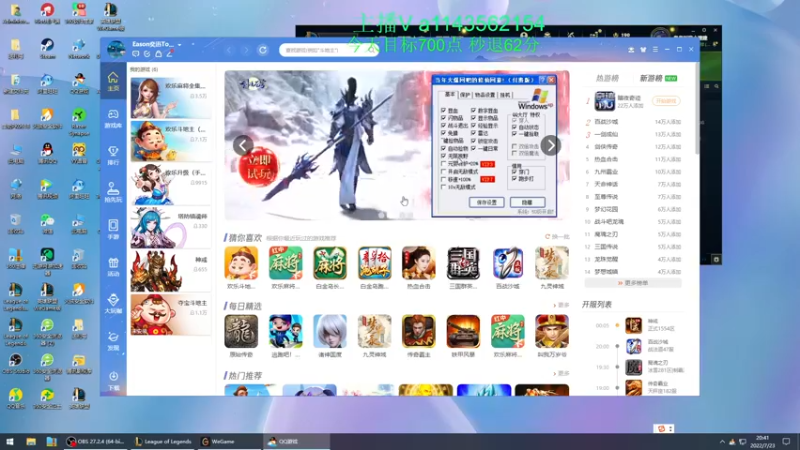Open 欢乐斗地主 icon in 猜你喜欢
This screenshot has width=800, height=450.
point(241,263)
